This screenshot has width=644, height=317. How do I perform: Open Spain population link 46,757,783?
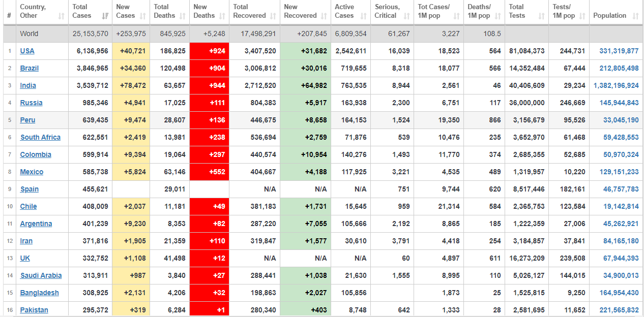(621, 189)
